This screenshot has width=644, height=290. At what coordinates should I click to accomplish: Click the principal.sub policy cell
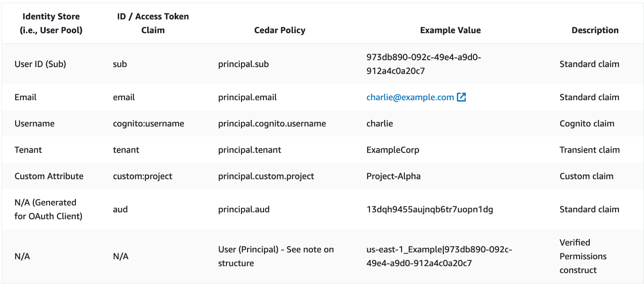[x=243, y=64]
